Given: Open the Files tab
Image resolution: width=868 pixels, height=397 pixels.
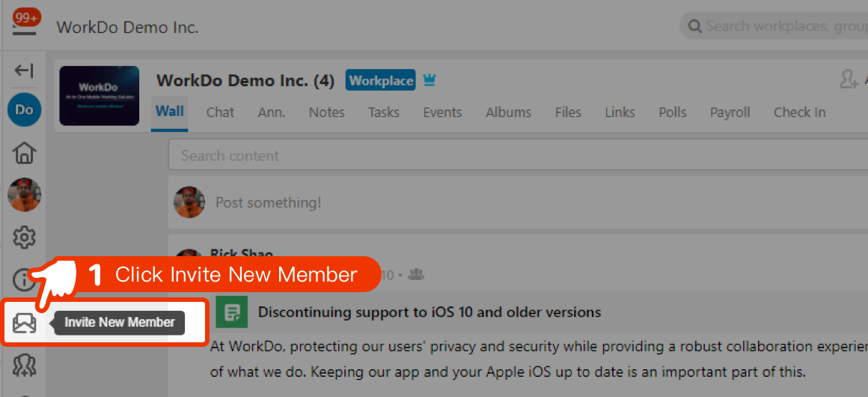Looking at the screenshot, I should pos(568,112).
